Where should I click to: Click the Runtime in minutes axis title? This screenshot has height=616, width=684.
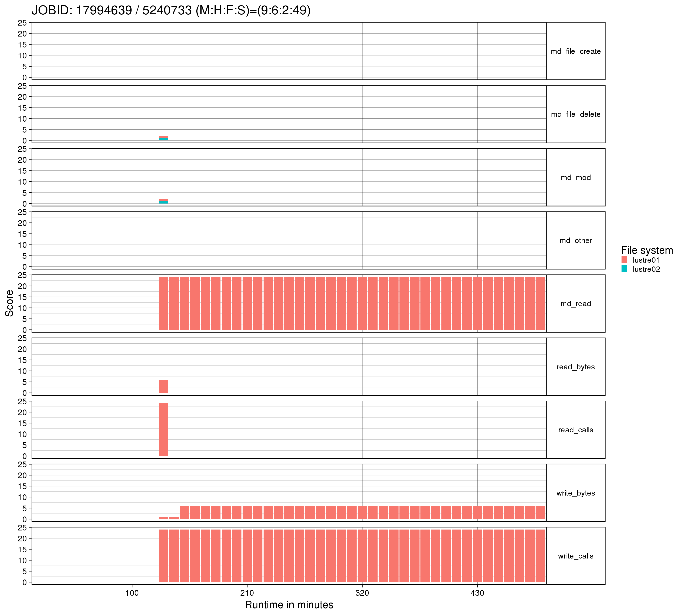(289, 605)
